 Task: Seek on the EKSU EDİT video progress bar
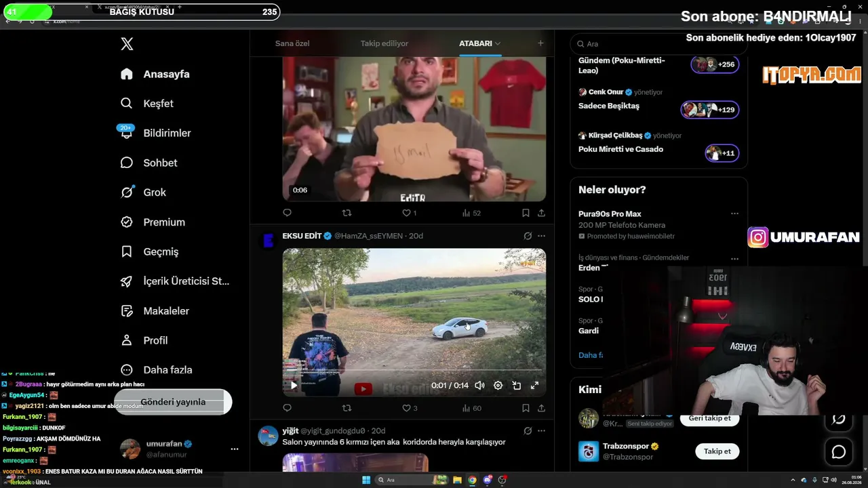[x=414, y=371]
